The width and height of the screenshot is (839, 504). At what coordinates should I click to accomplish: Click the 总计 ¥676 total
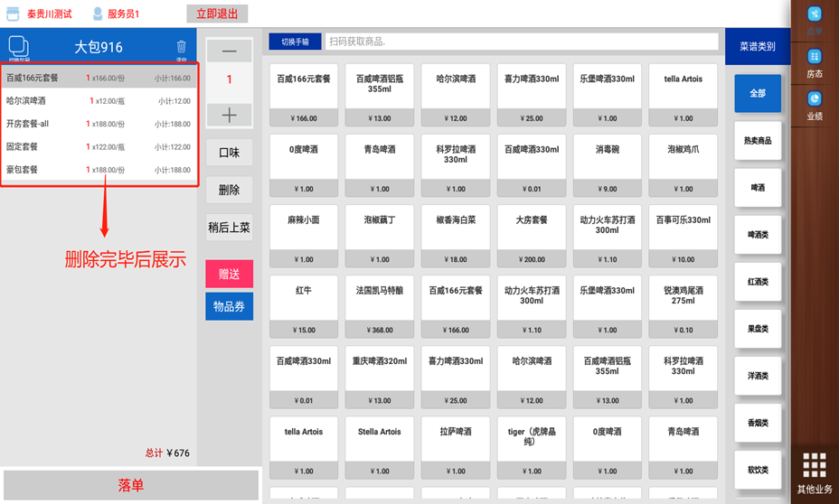coord(167,453)
